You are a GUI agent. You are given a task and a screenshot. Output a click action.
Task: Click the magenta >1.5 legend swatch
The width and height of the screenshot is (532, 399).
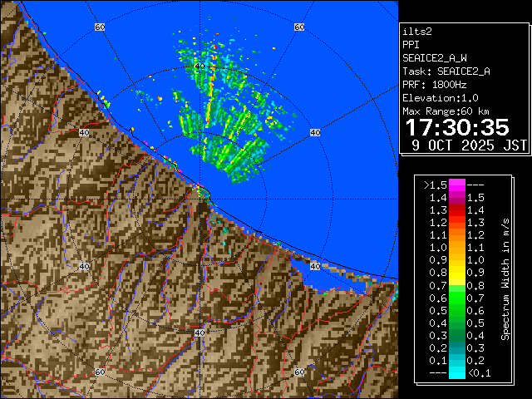[x=456, y=185]
